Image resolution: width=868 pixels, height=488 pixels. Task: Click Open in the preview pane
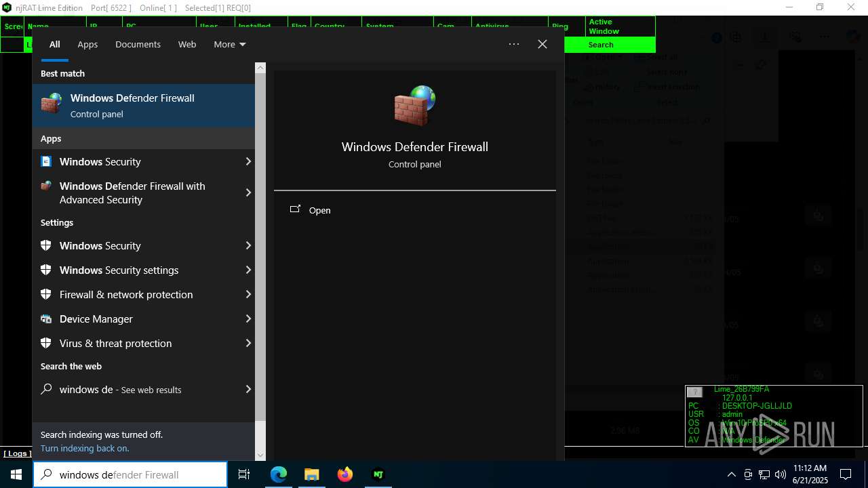click(319, 210)
